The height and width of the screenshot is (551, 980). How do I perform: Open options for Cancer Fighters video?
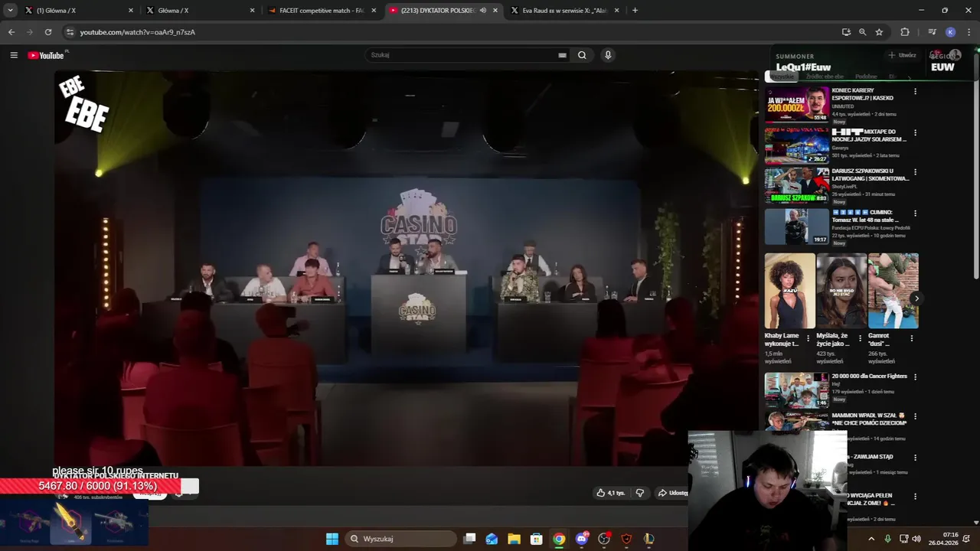click(x=915, y=377)
